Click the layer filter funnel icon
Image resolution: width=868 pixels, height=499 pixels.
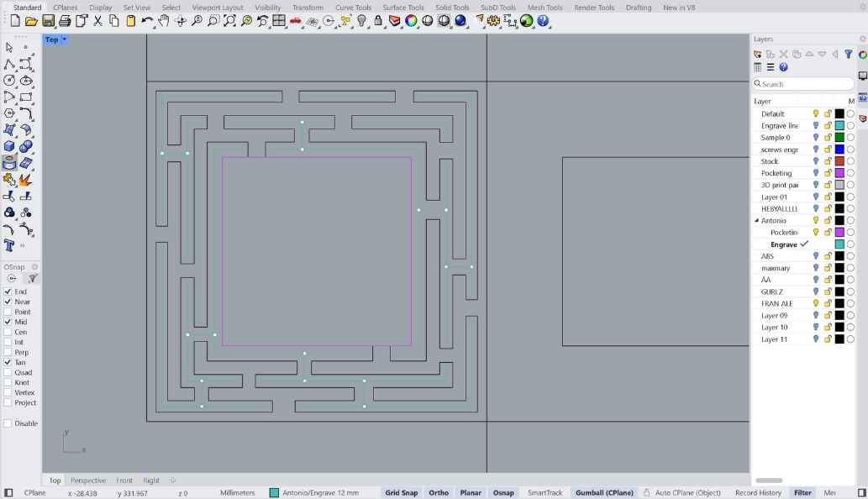pos(849,54)
